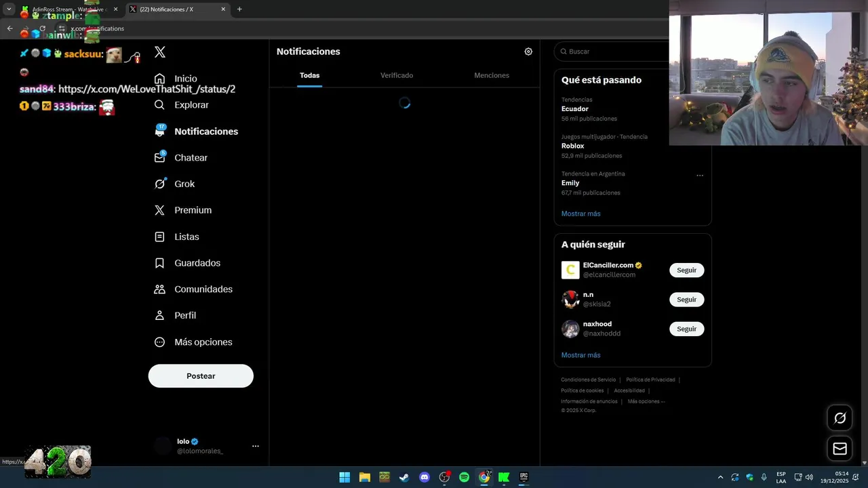Open Listas in the sidebar
868x488 pixels.
(177, 237)
